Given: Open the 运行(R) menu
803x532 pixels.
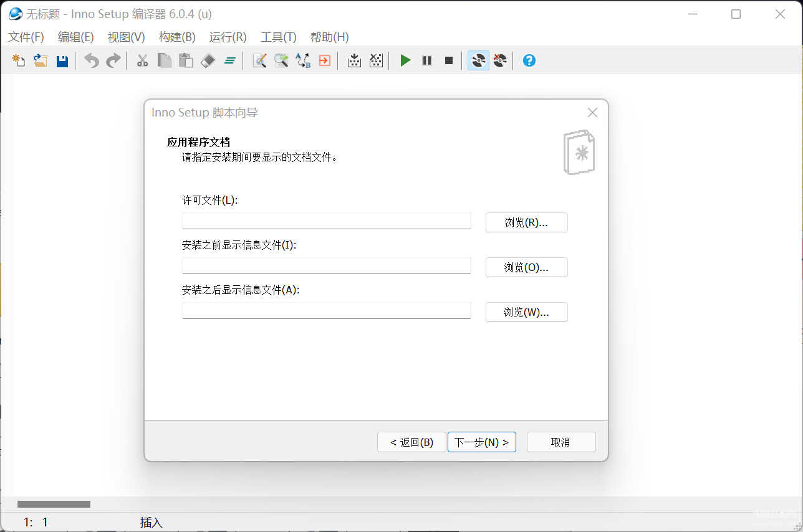Looking at the screenshot, I should (x=228, y=37).
